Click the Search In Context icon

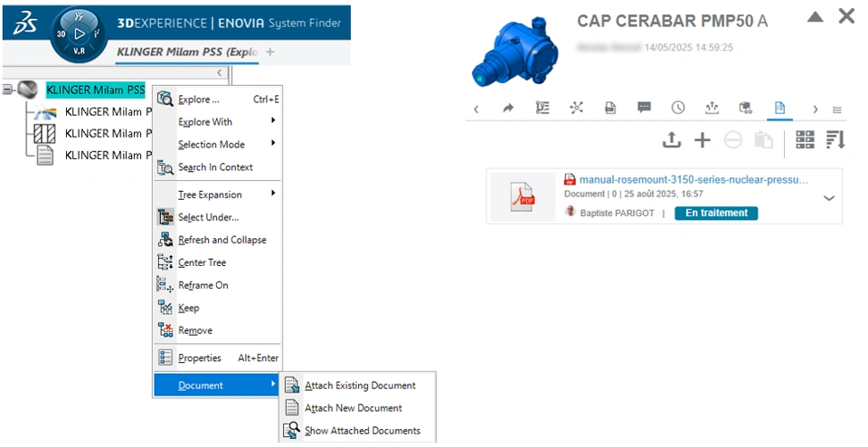[165, 167]
